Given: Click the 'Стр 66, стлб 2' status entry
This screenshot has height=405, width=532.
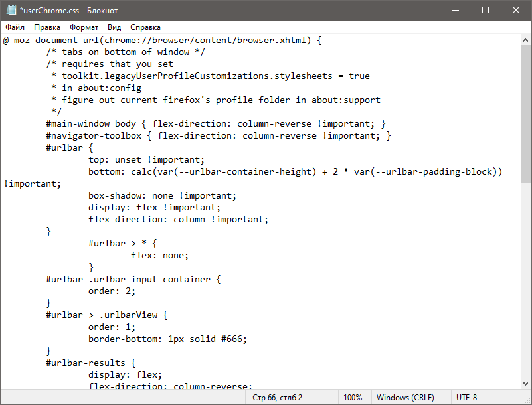Looking at the screenshot, I should [x=277, y=397].
